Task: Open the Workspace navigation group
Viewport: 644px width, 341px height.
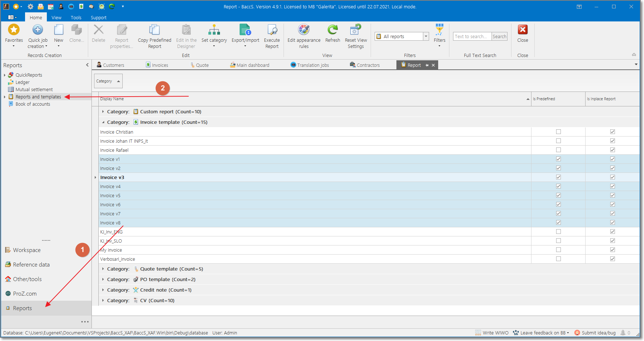Action: [x=27, y=250]
